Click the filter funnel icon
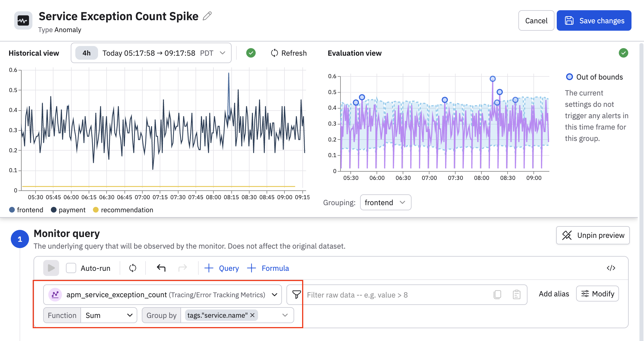Image resolution: width=644 pixels, height=341 pixels. (x=296, y=295)
